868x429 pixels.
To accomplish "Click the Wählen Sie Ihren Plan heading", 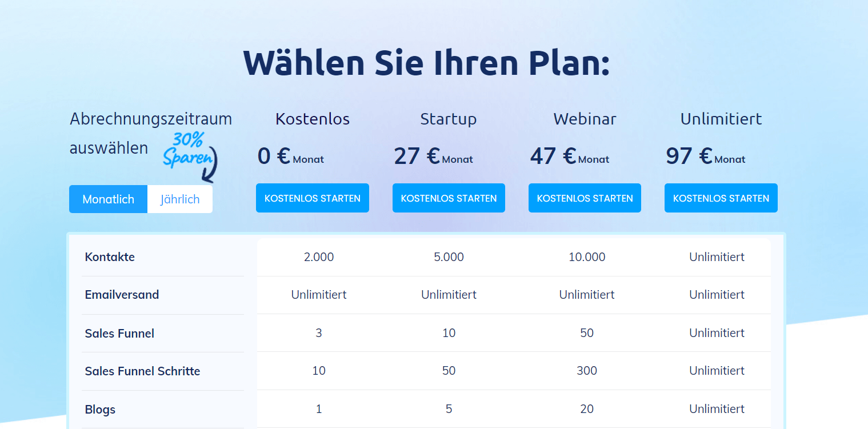I will click(427, 62).
